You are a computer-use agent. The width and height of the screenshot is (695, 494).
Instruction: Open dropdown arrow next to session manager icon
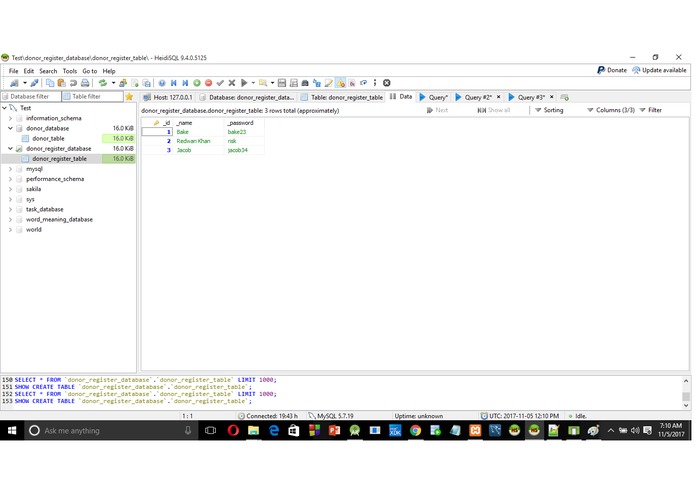pyautogui.click(x=25, y=83)
